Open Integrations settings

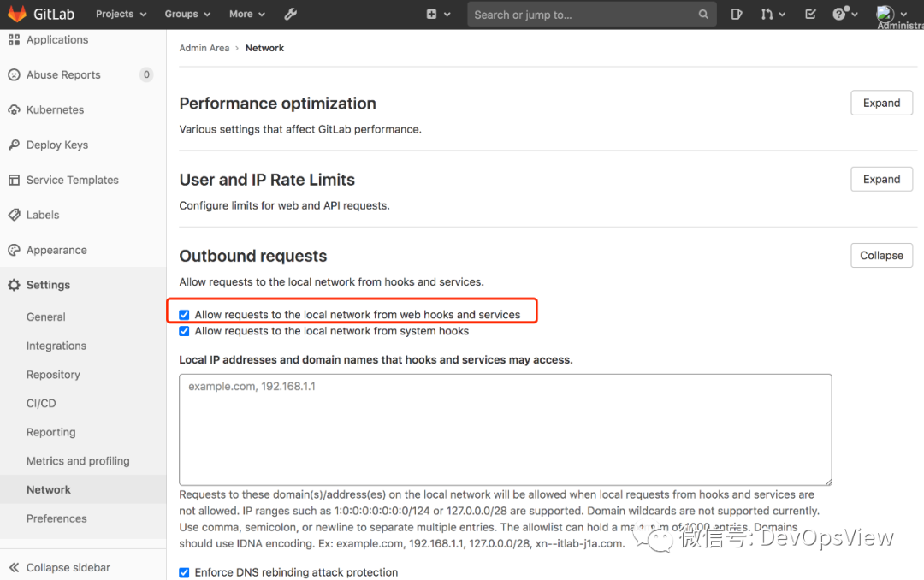click(x=56, y=346)
